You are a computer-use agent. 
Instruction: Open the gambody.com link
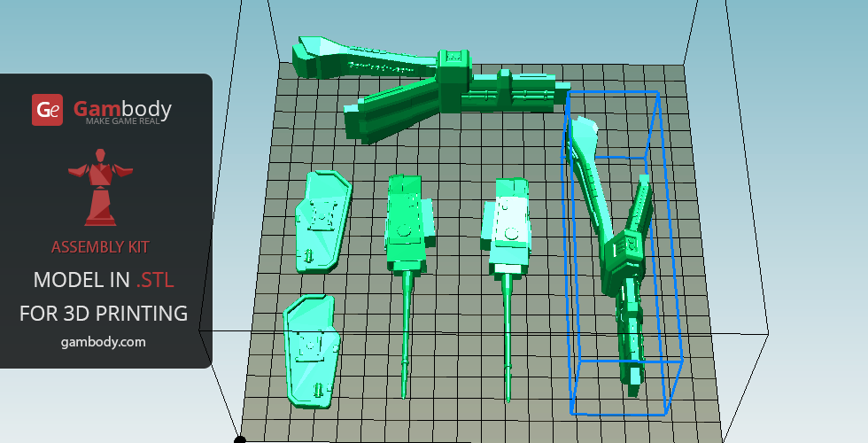104,341
